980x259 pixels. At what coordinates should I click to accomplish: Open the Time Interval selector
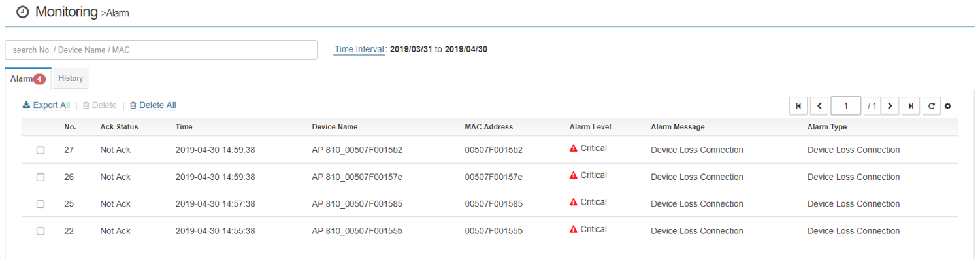coord(359,49)
